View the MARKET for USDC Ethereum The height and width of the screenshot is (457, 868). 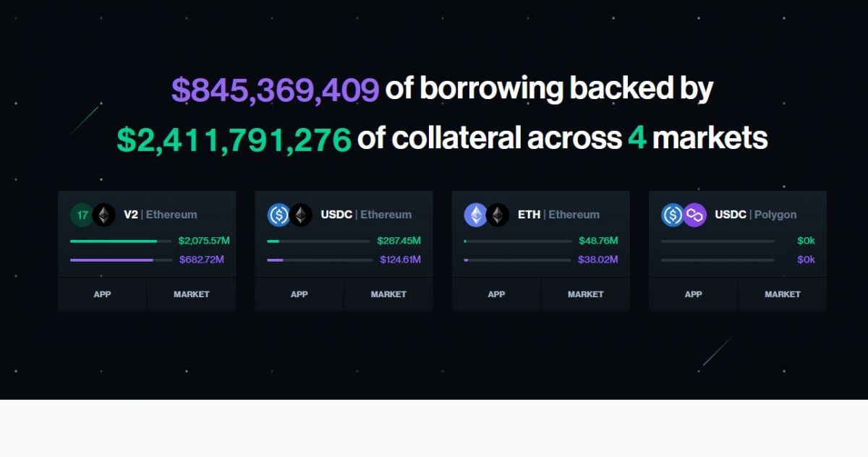[x=388, y=294]
